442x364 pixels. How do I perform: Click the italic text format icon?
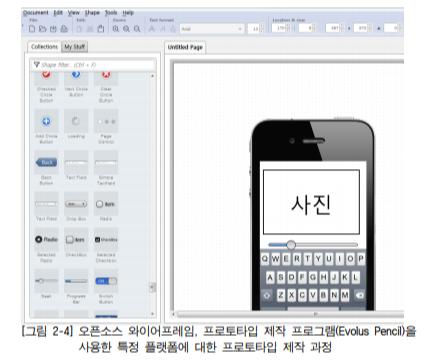pyautogui.click(x=162, y=29)
